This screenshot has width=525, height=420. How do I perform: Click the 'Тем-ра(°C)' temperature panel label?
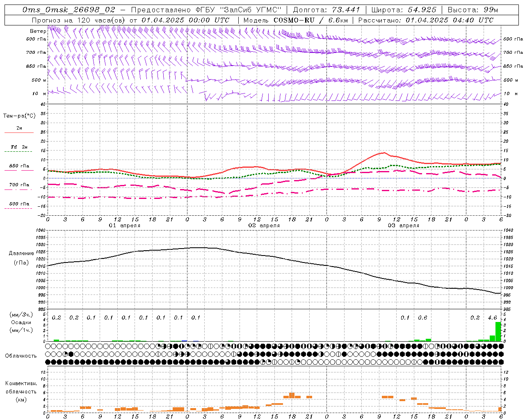point(19,116)
